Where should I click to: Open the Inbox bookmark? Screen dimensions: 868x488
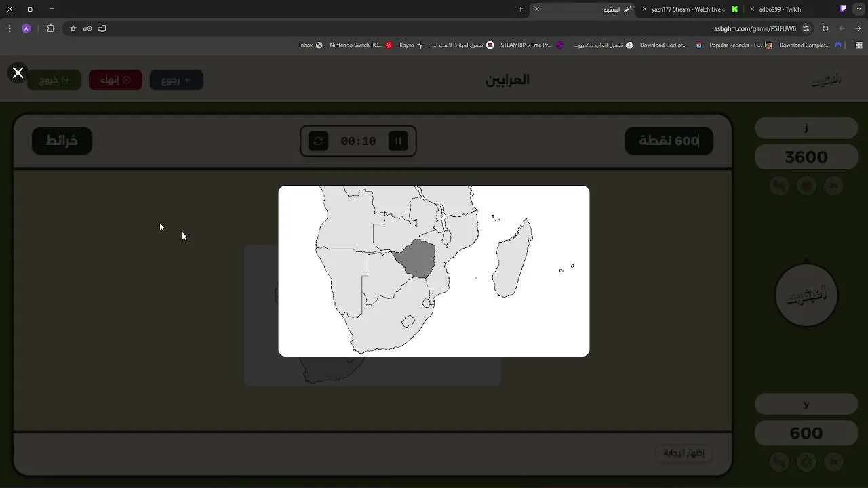point(311,45)
